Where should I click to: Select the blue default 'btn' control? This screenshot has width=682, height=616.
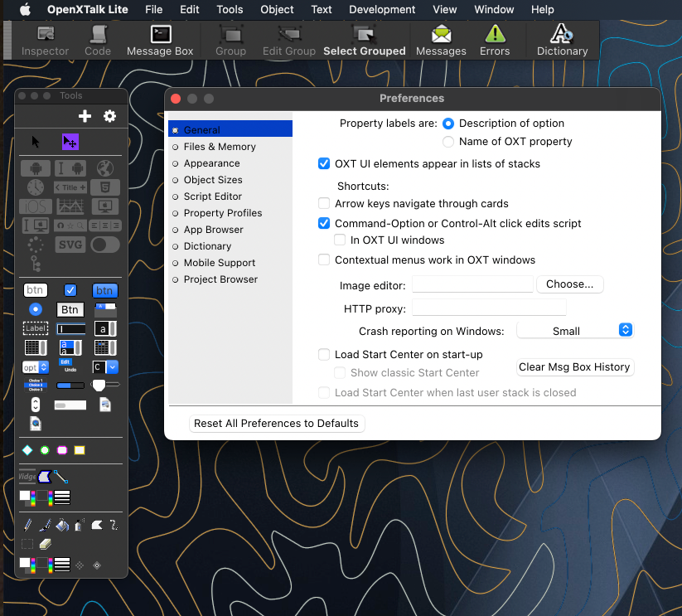click(x=104, y=290)
